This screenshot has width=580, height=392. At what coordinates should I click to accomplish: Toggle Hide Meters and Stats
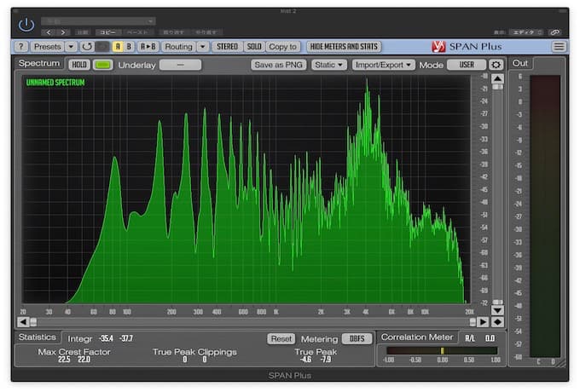point(344,47)
